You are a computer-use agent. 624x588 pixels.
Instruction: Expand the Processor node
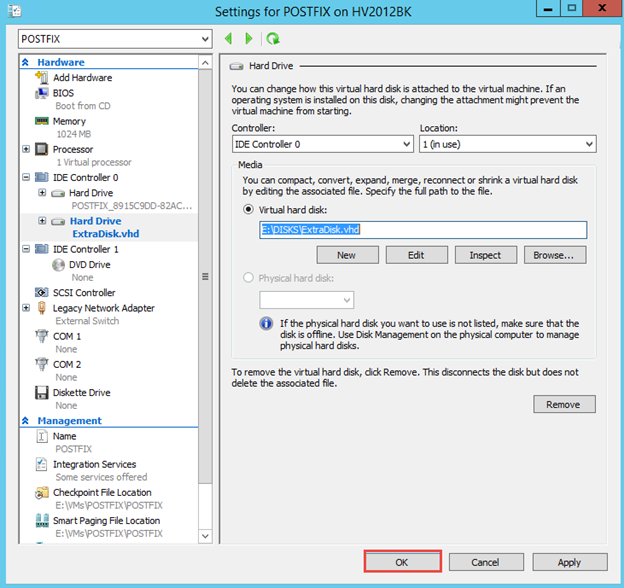26,149
